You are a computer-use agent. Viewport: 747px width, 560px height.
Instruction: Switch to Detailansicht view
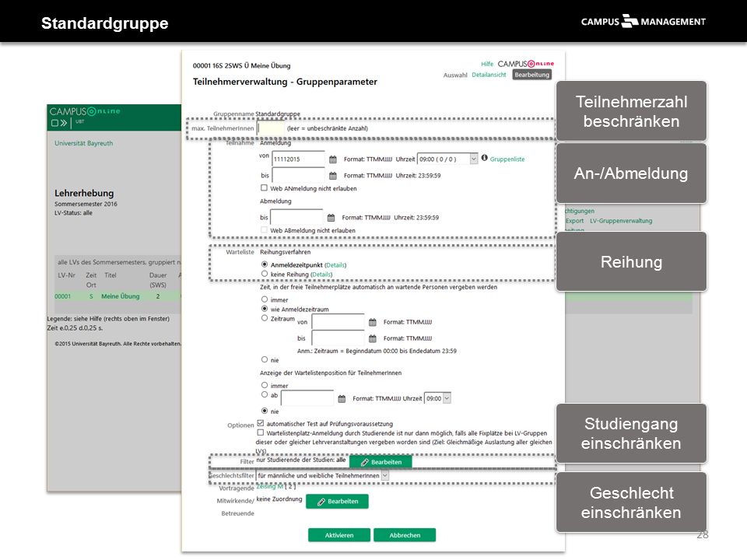pyautogui.click(x=489, y=75)
